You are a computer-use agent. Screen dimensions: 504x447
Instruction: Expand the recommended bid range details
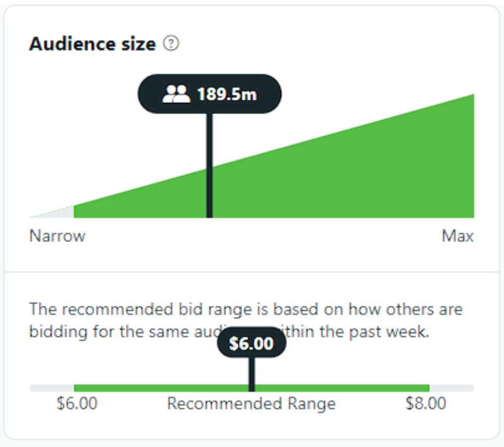(249, 320)
